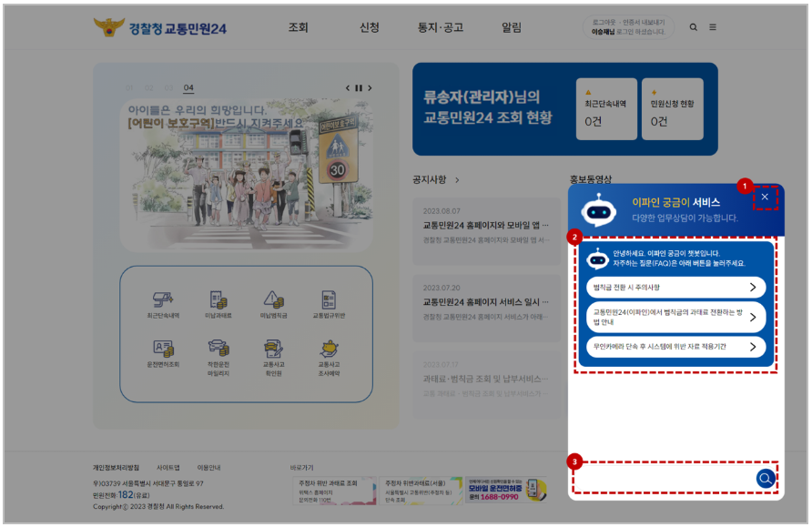Open 최근단속내역 camera icon shortcut
The height and width of the screenshot is (527, 812).
point(163,304)
